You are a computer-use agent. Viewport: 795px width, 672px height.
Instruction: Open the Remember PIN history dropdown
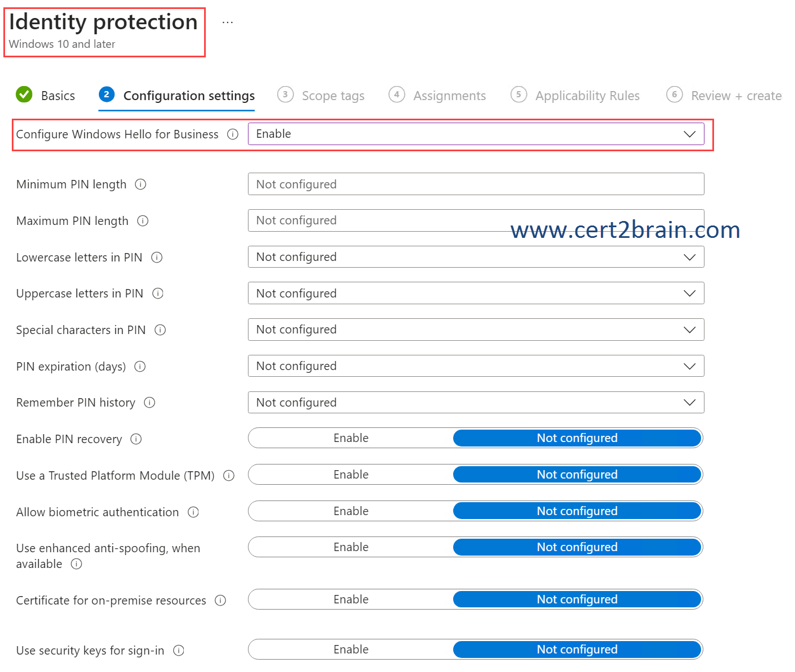coord(475,403)
